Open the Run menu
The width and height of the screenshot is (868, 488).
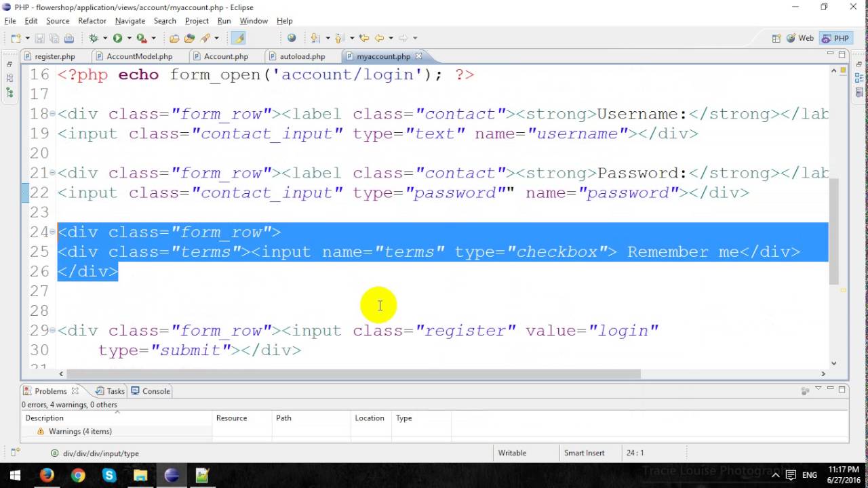(x=224, y=21)
